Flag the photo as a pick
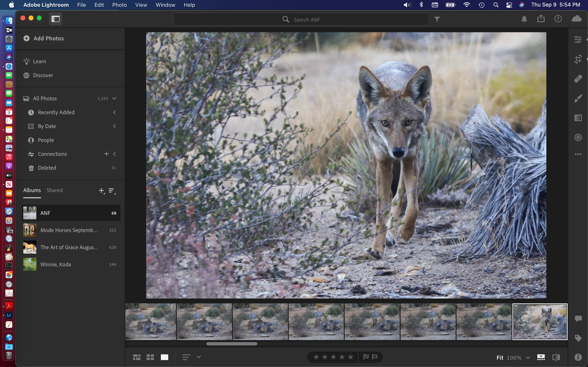The image size is (588, 367). (x=366, y=357)
